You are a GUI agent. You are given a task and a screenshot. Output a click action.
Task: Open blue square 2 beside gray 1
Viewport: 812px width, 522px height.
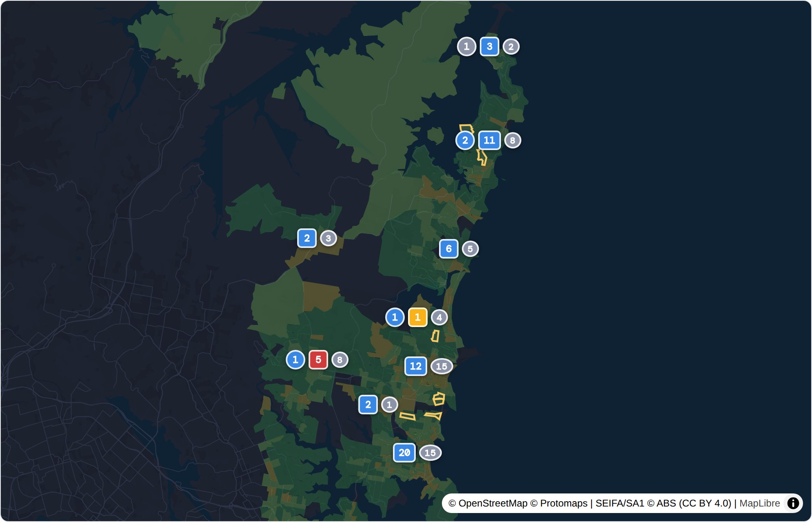[368, 405]
